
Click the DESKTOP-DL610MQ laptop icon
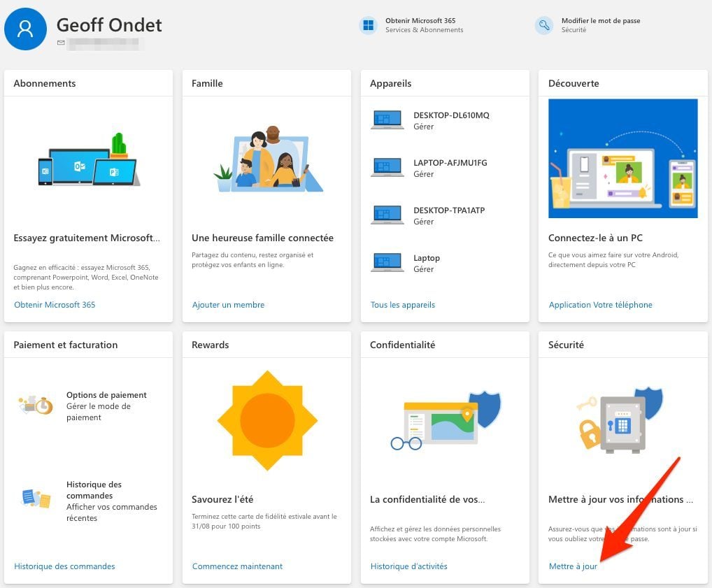[387, 120]
